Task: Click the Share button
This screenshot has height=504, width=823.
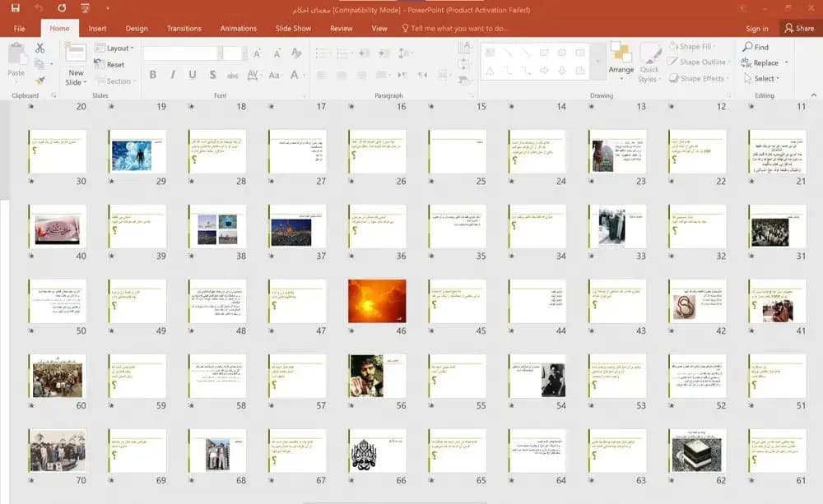Action: pyautogui.click(x=799, y=28)
